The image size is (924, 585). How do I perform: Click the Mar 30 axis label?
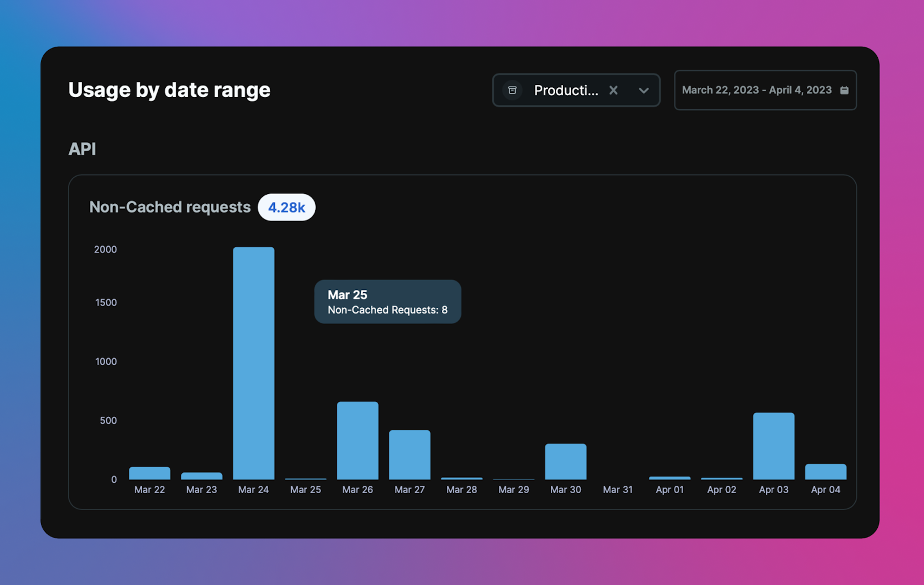pyautogui.click(x=565, y=490)
